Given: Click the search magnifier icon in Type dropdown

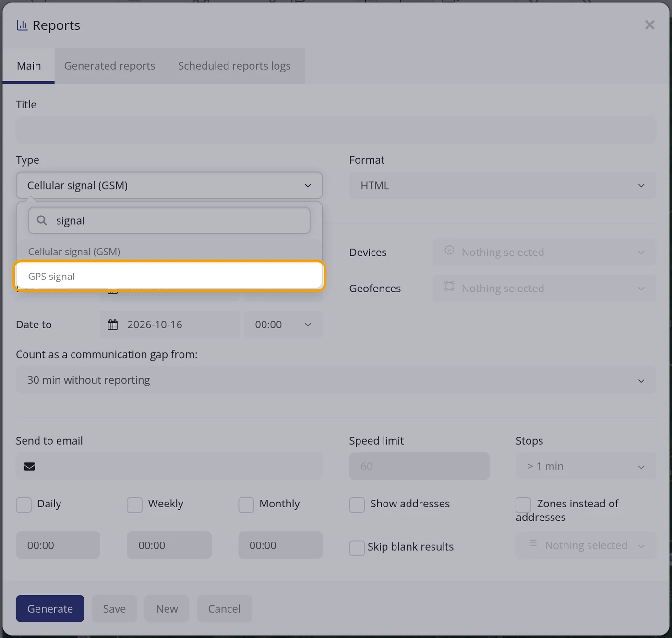Looking at the screenshot, I should pyautogui.click(x=42, y=220).
